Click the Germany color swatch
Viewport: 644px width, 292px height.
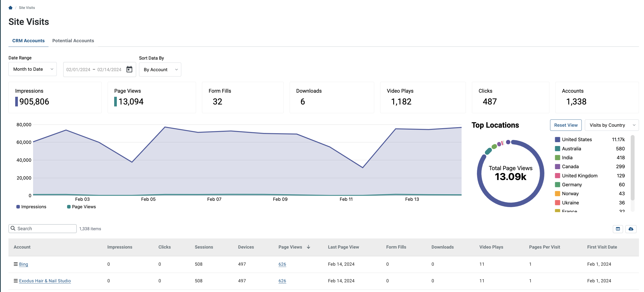tap(557, 185)
